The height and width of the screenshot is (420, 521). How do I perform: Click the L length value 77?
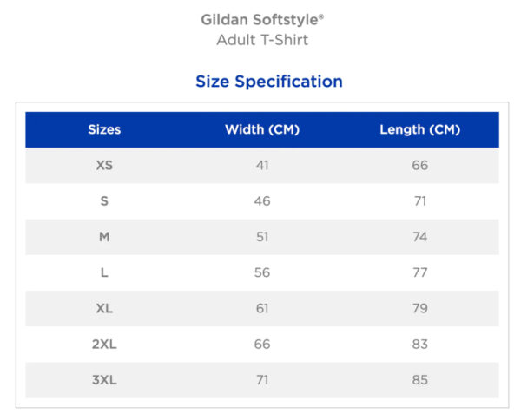(x=420, y=273)
